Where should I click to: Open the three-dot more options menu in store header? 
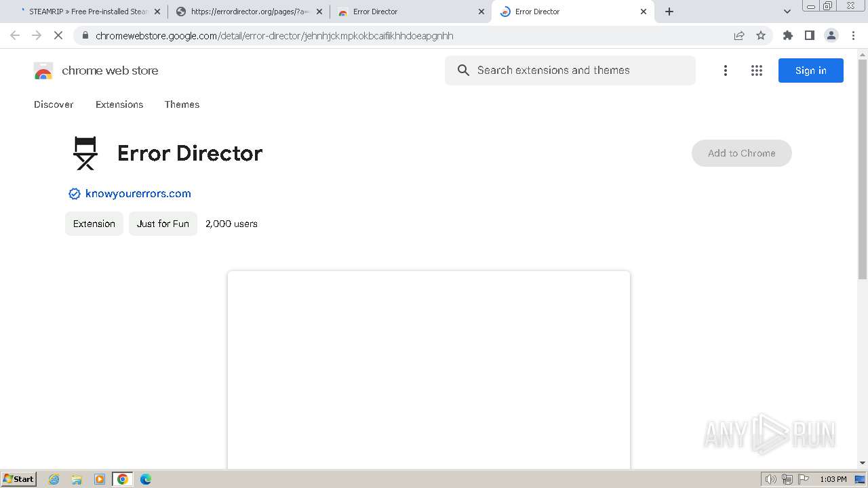pos(726,70)
